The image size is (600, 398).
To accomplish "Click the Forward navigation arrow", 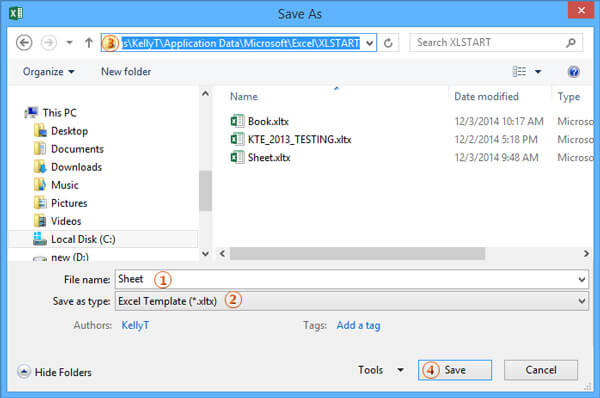I will pyautogui.click(x=49, y=42).
